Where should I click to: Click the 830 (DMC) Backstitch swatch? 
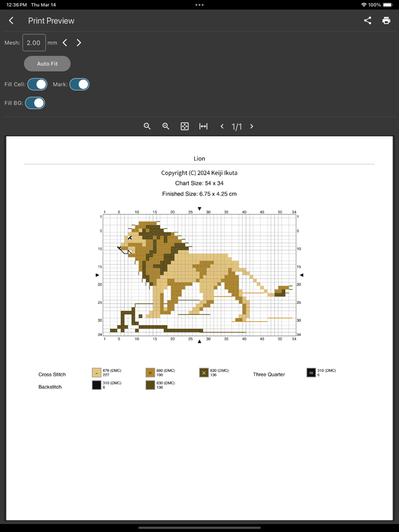point(150,385)
